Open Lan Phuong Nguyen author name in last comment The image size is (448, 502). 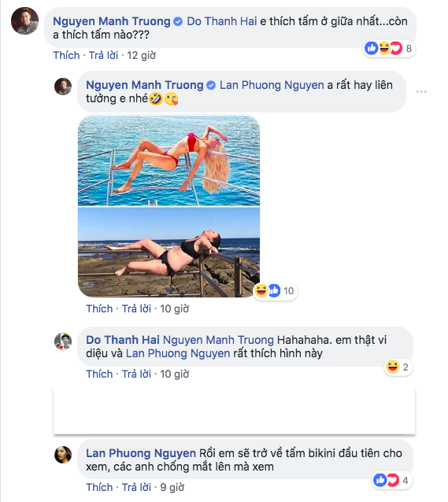141,453
